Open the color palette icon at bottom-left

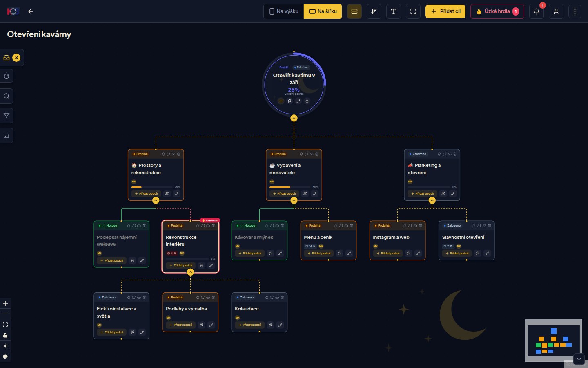point(5,357)
